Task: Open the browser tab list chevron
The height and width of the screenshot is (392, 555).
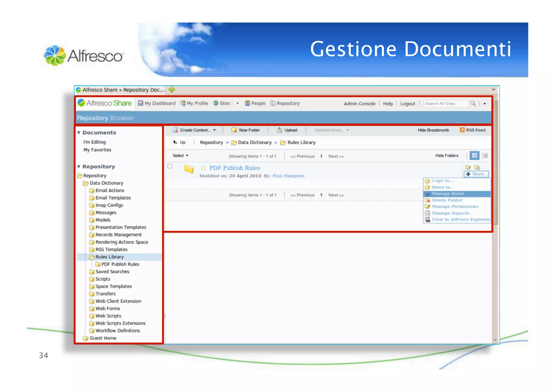Action: [x=493, y=89]
